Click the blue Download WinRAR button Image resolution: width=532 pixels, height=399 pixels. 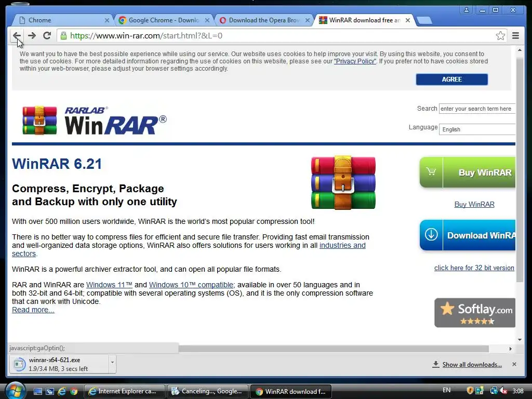[468, 235]
